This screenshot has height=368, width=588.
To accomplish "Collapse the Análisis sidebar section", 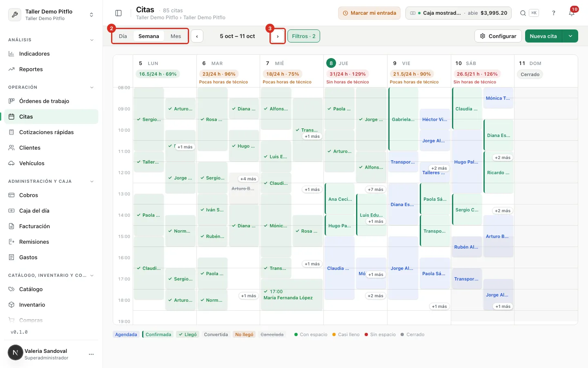I will tap(91, 40).
